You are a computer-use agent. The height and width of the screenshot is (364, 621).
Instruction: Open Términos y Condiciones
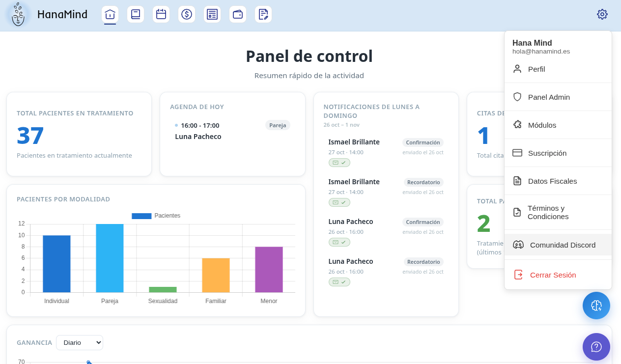click(x=558, y=212)
